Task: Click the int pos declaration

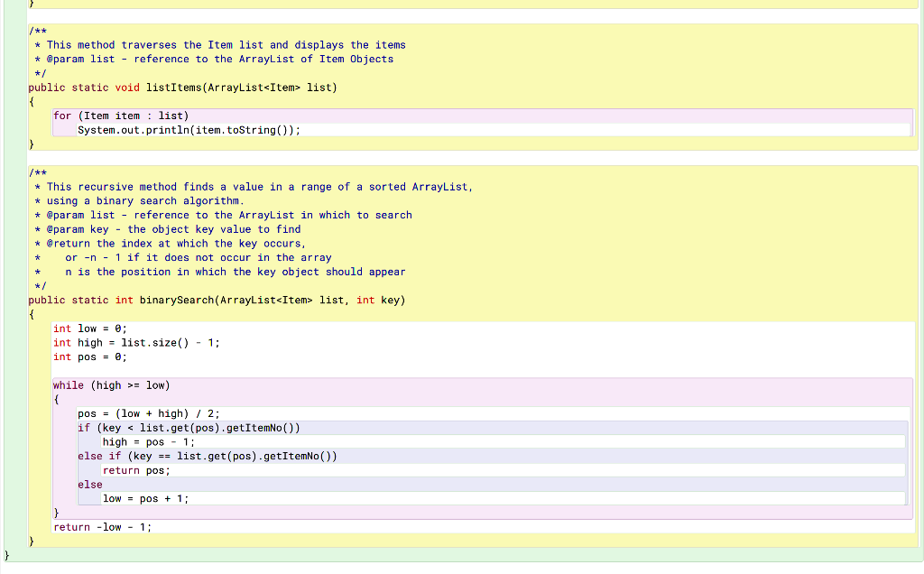Action: pos(86,356)
